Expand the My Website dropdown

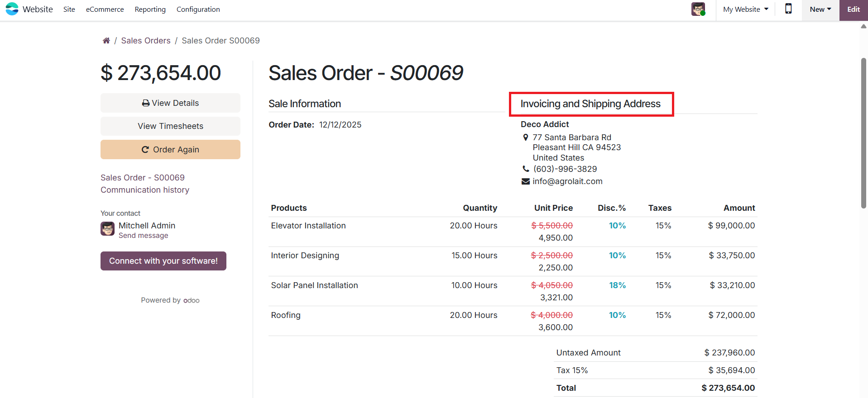[x=745, y=9]
